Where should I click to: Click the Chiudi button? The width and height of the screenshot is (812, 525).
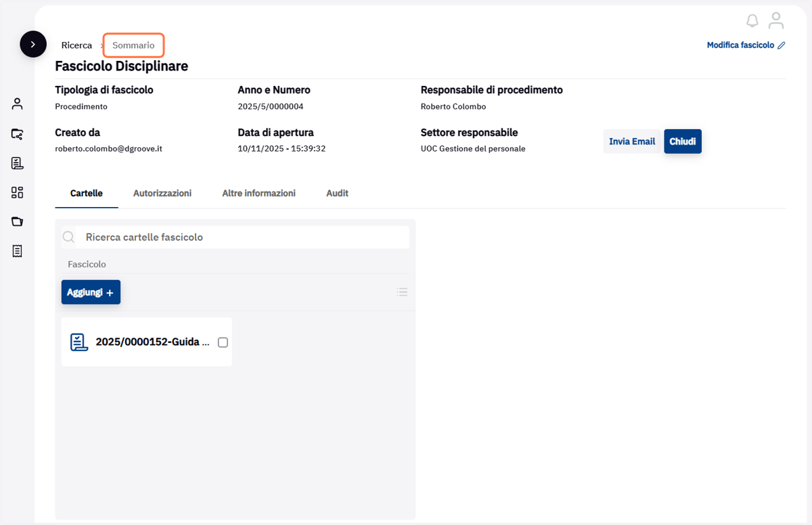tap(683, 141)
